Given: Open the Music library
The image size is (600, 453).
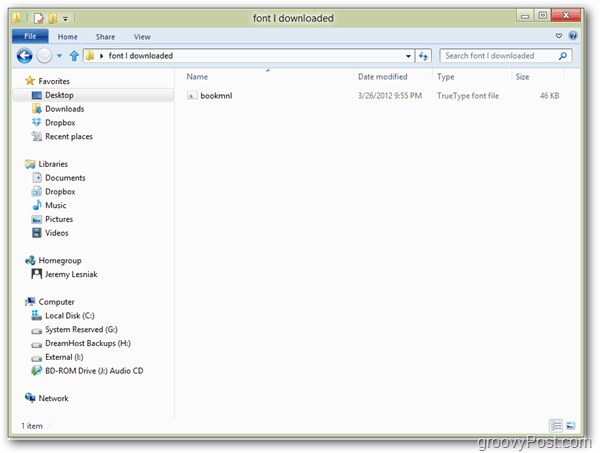Looking at the screenshot, I should pyautogui.click(x=55, y=205).
